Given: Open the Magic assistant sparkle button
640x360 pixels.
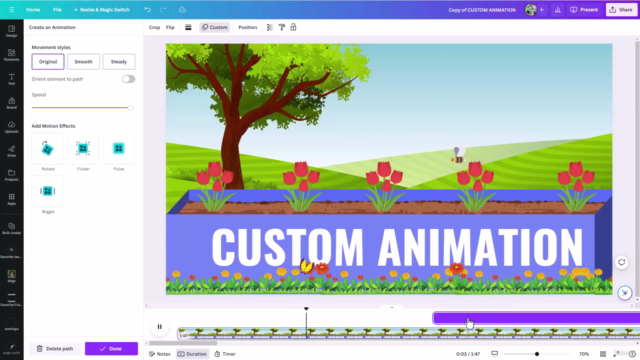Looking at the screenshot, I should click(x=625, y=293).
